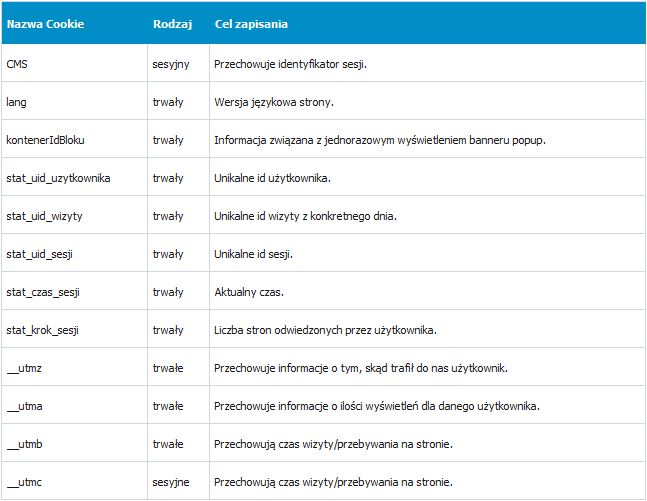
Task: Click the stat_uid_wizyty cookie name
Action: click(44, 216)
